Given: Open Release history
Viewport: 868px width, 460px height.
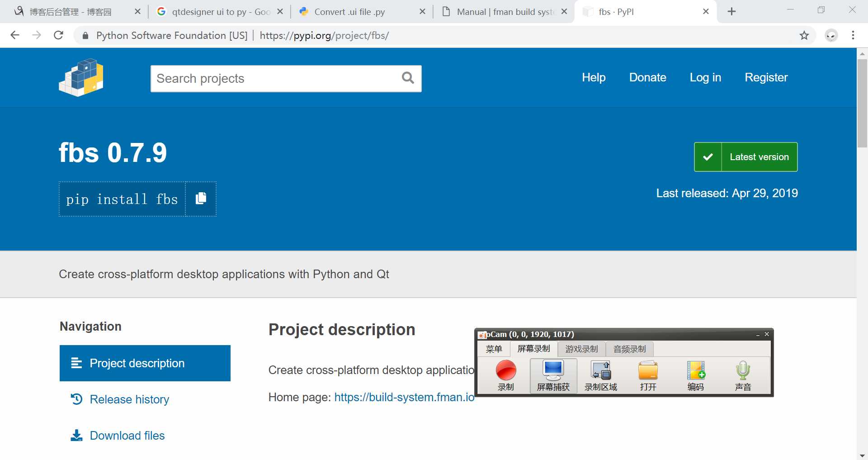Looking at the screenshot, I should point(129,399).
